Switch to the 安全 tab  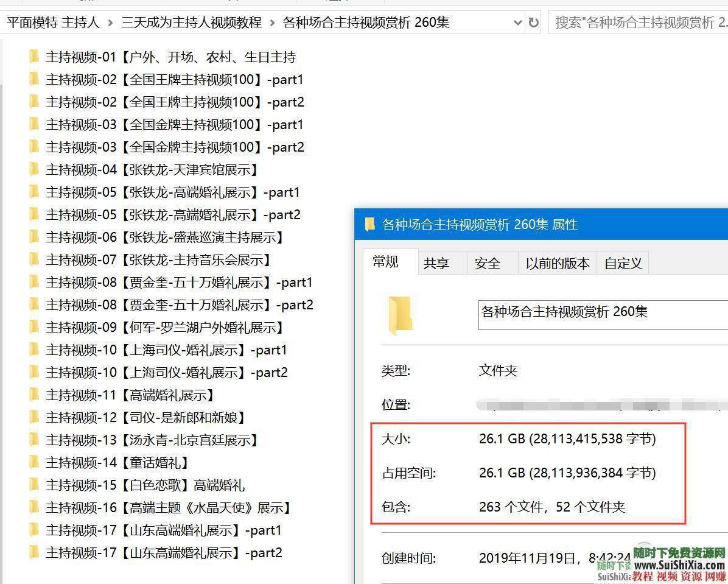coord(487,262)
